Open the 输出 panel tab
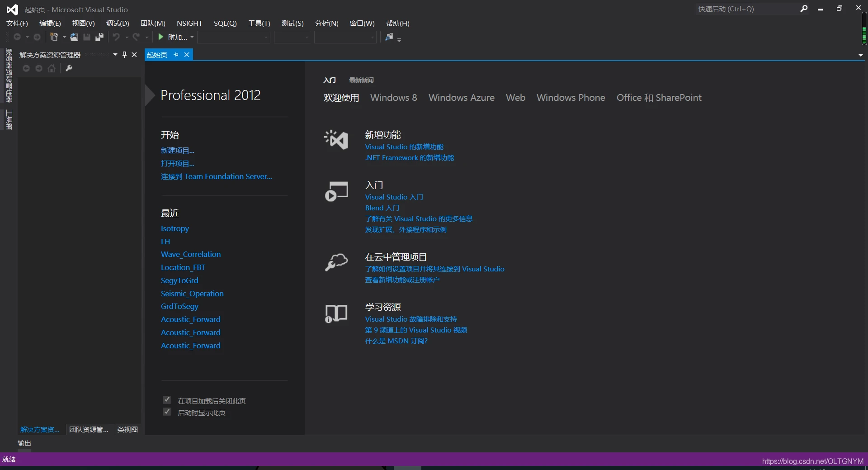The width and height of the screenshot is (868, 470). [24, 443]
